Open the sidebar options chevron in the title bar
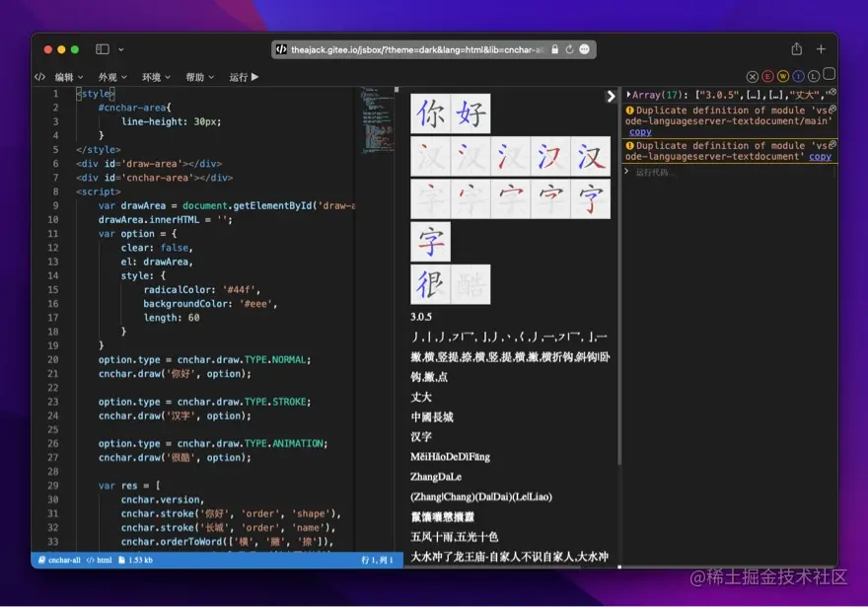 coord(120,49)
